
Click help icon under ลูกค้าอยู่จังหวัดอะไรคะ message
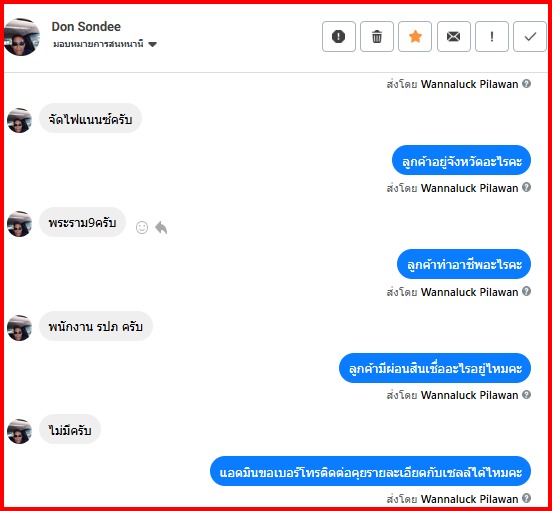click(x=526, y=187)
